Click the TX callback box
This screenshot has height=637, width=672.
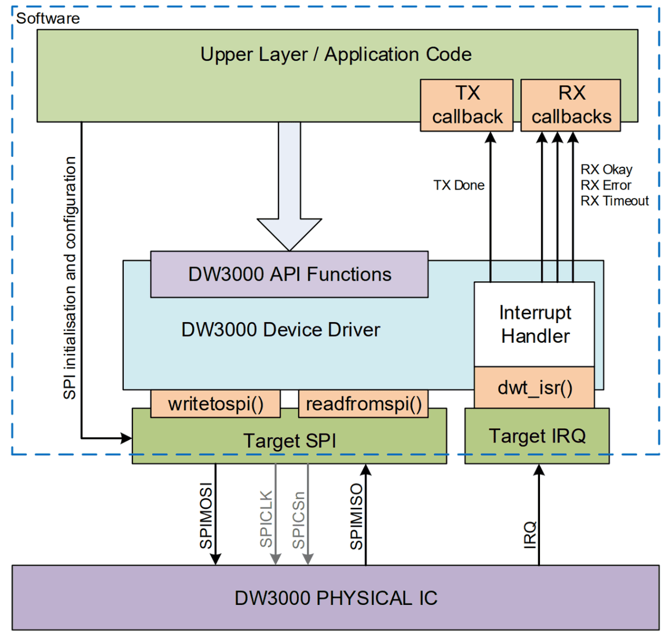click(x=467, y=105)
